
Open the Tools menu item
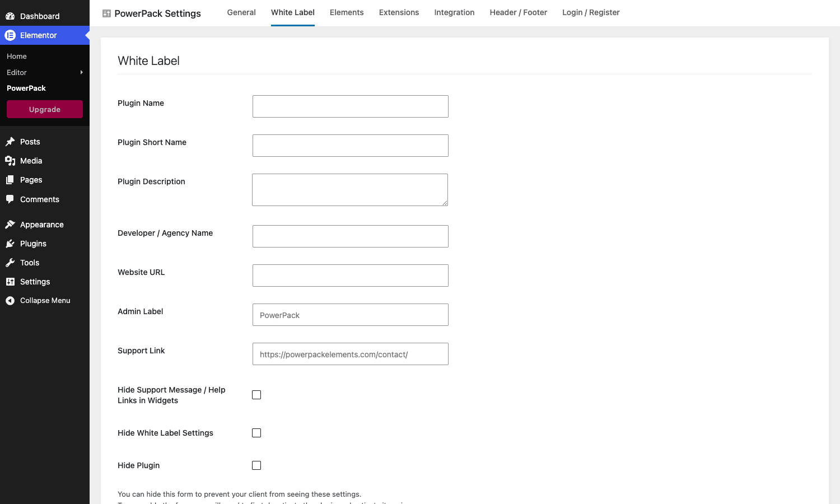point(45,263)
